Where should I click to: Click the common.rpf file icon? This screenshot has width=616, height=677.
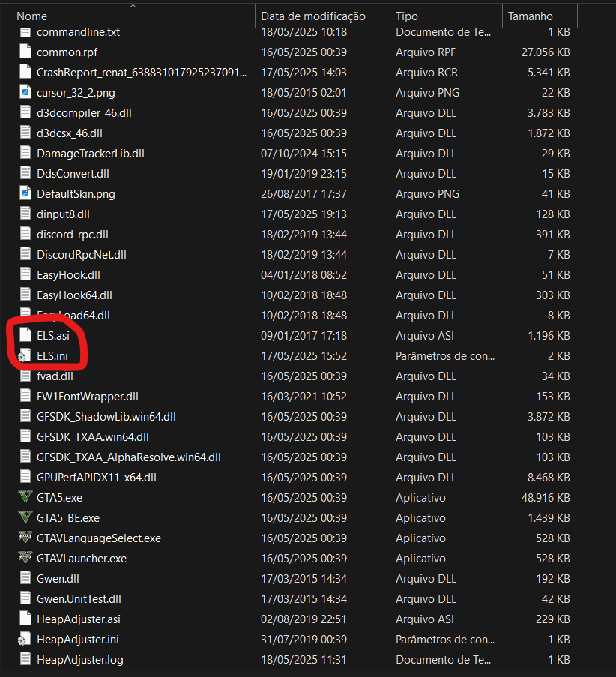[25, 52]
